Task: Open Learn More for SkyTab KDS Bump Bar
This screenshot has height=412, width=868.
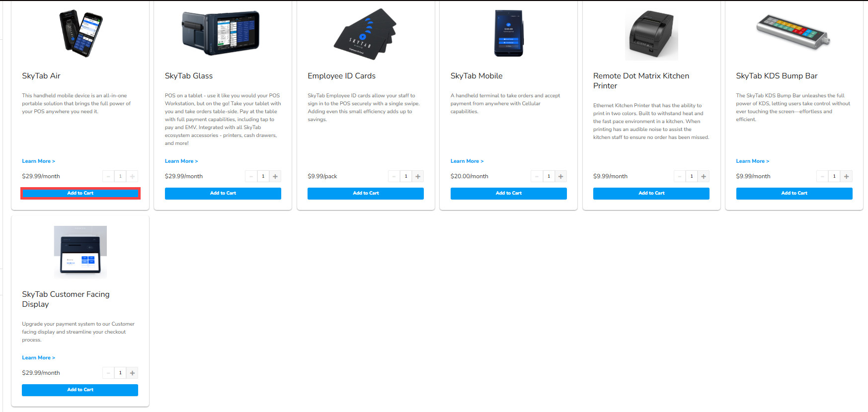Action: pyautogui.click(x=752, y=161)
